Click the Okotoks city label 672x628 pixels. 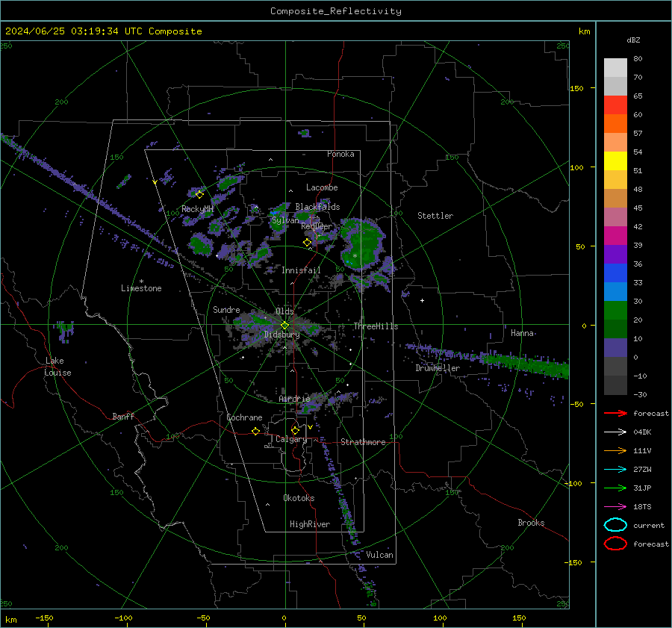(x=299, y=498)
